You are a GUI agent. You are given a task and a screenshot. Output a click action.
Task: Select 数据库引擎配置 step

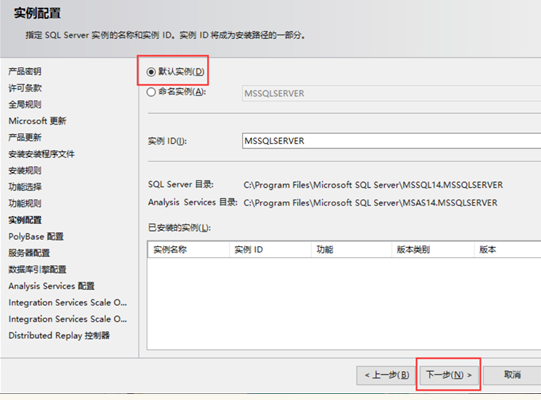[37, 270]
